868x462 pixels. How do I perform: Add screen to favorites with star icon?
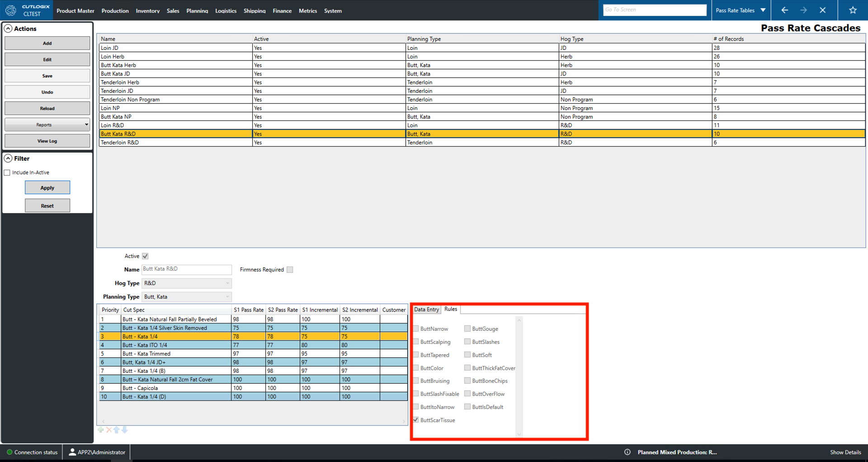853,10
